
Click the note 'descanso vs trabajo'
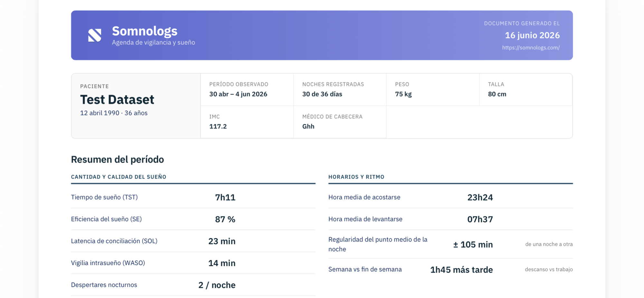pos(549,269)
